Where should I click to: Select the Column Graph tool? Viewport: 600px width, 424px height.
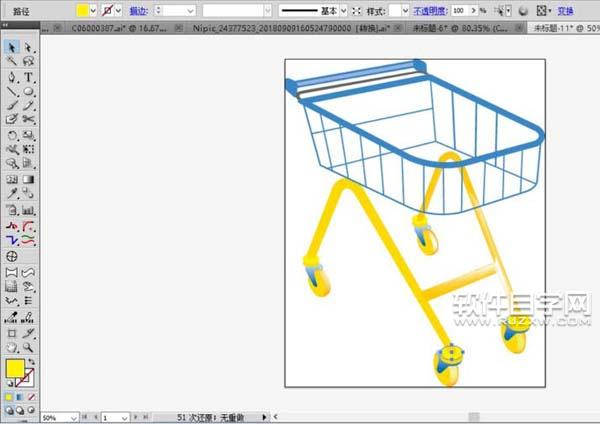pyautogui.click(x=28, y=210)
